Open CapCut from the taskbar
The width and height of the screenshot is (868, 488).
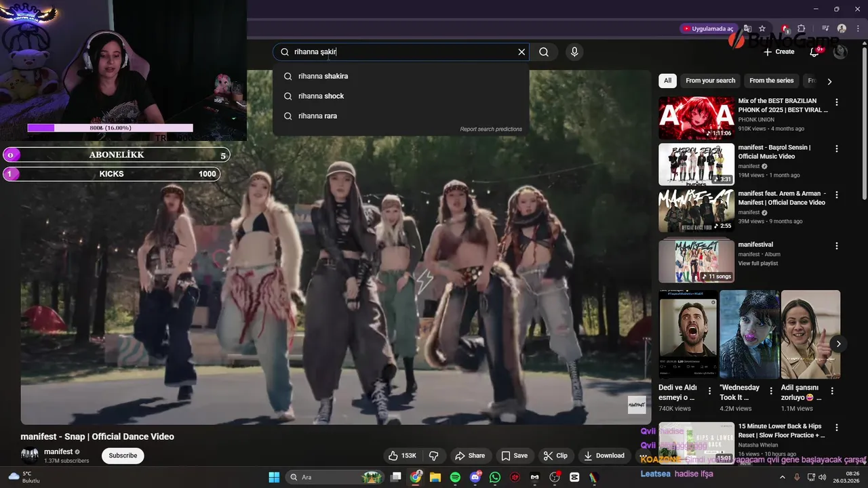pyautogui.click(x=574, y=477)
